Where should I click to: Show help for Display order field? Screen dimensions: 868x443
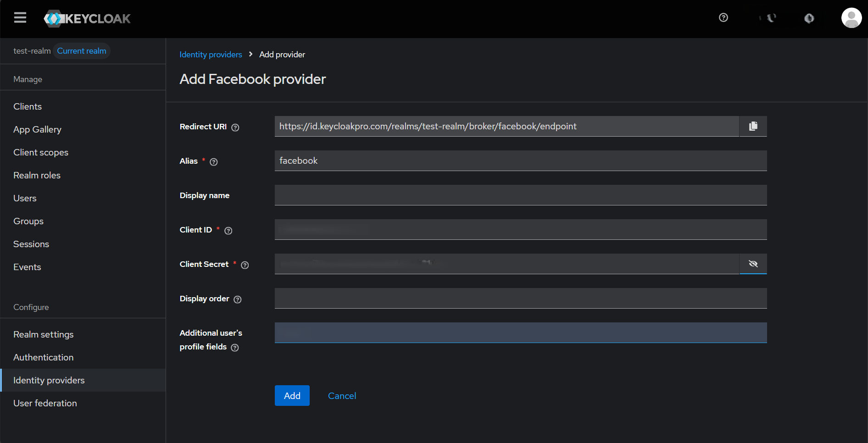point(238,299)
